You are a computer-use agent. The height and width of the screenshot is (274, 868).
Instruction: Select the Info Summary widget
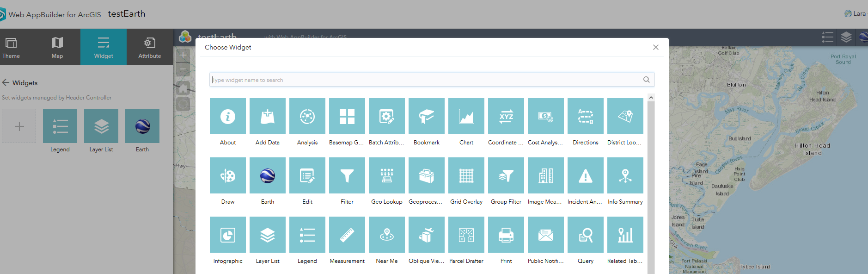click(x=625, y=175)
